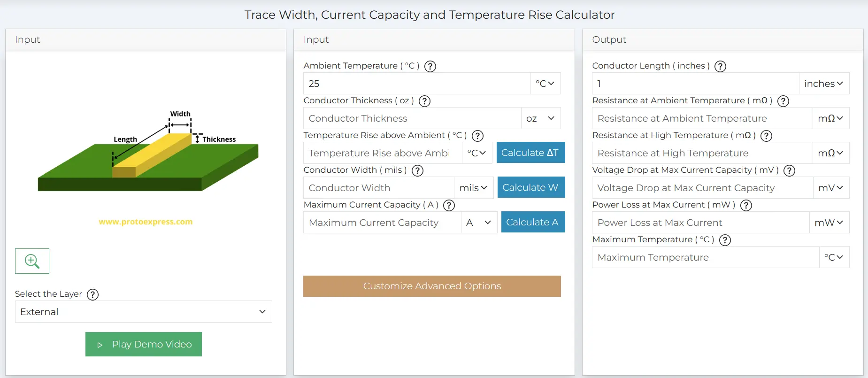Open Customize Advanced Options
The width and height of the screenshot is (868, 378).
(x=432, y=286)
